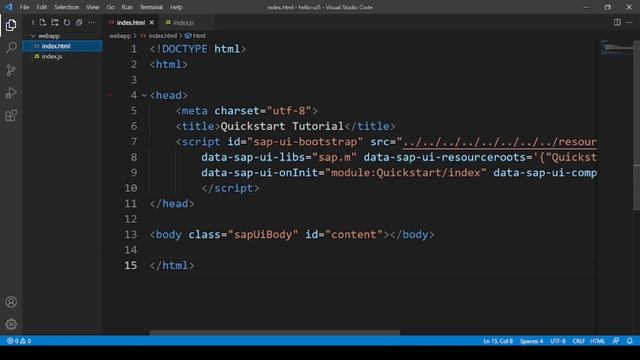This screenshot has width=640, height=360.
Task: Open the Explorer view in activity bar
Action: click(11, 25)
